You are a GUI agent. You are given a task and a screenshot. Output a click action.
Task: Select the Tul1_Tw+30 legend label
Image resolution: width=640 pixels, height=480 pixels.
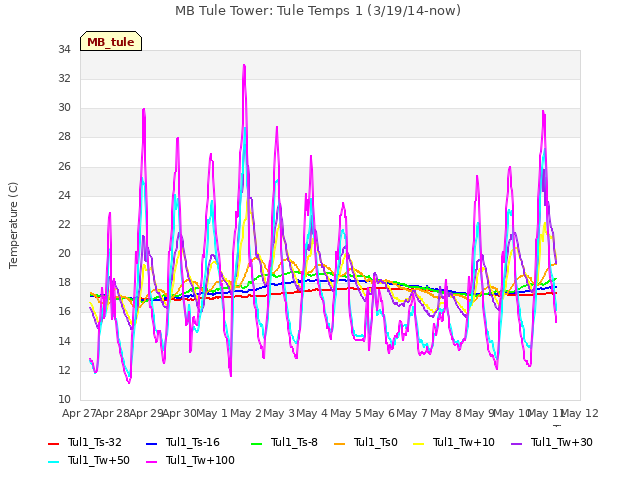pos(562,442)
